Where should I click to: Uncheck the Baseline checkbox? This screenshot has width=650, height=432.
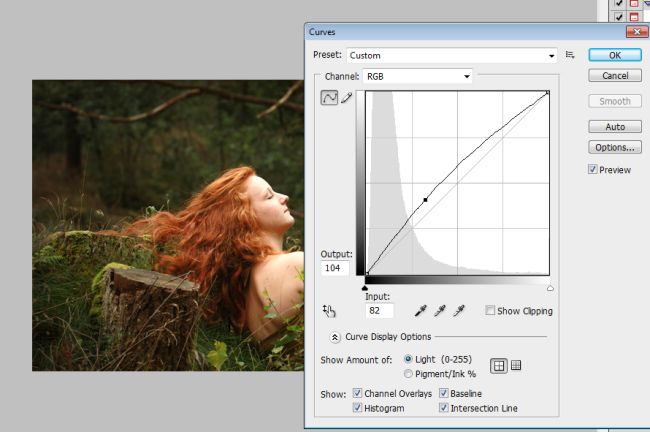point(444,393)
